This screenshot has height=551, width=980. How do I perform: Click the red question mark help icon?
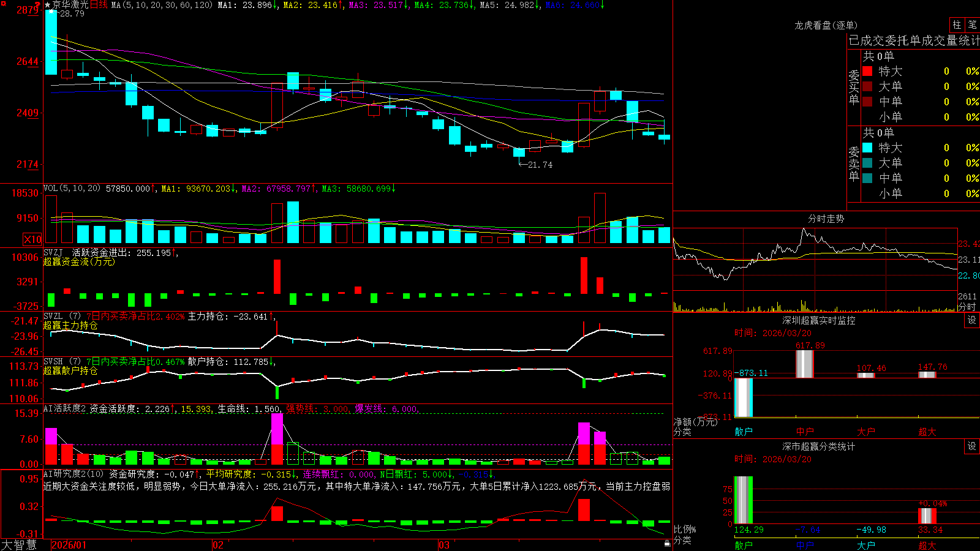click(38, 5)
